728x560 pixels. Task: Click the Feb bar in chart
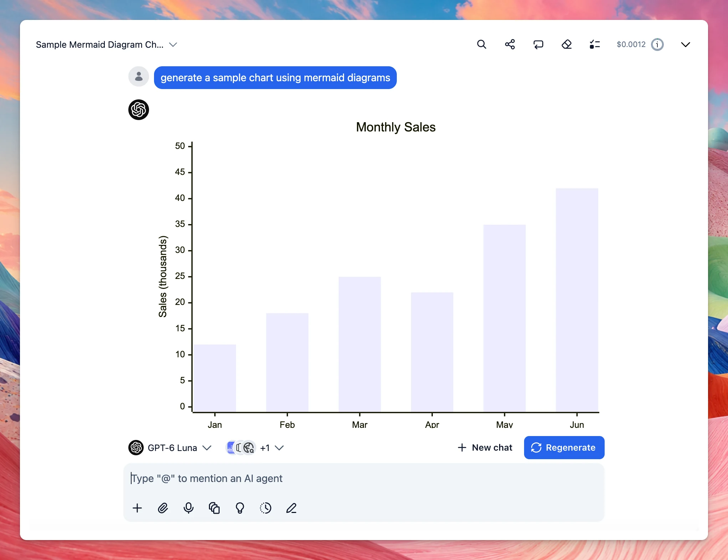pyautogui.click(x=287, y=363)
